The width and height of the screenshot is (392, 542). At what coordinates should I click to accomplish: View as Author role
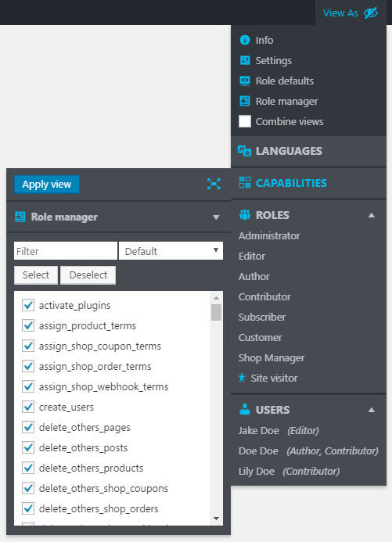click(254, 277)
